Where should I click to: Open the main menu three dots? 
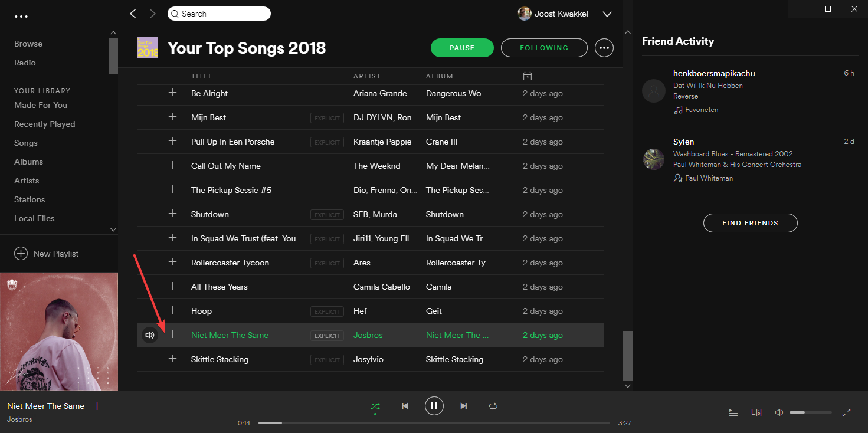[21, 17]
